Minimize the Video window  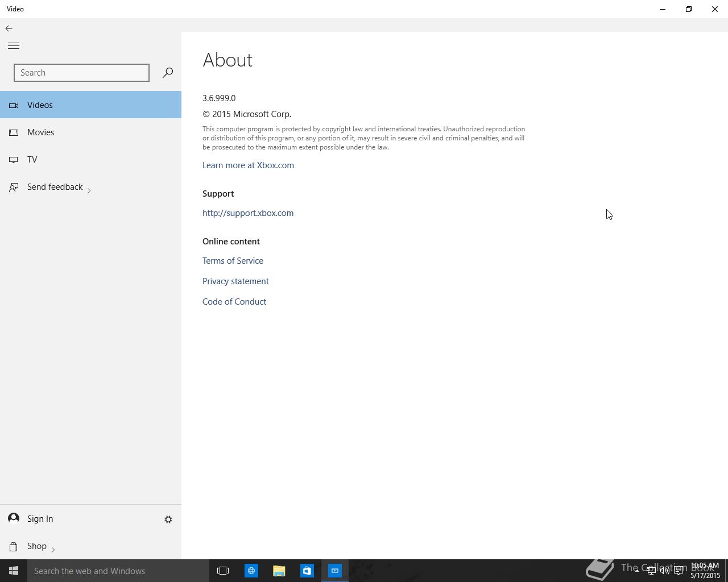tap(663, 9)
